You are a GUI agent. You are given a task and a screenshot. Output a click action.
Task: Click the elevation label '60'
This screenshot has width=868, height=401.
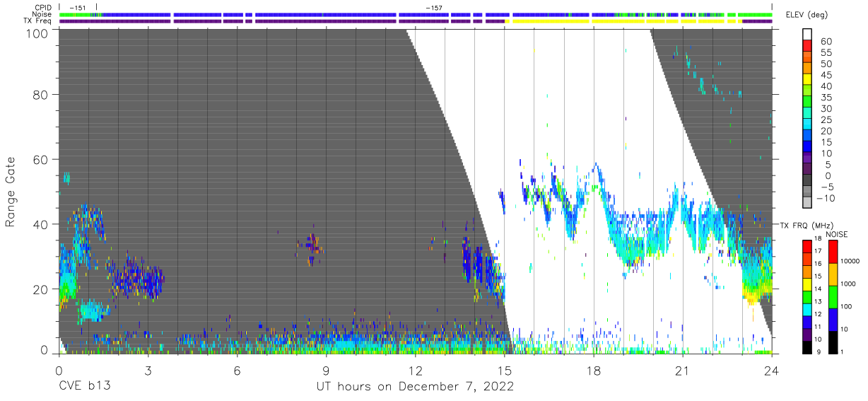(x=826, y=42)
